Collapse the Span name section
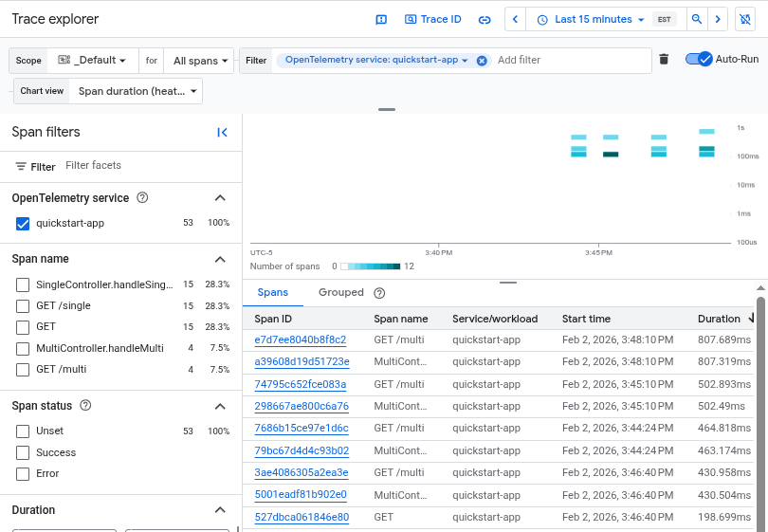Screen dimensions: 768x532 pos(220,259)
